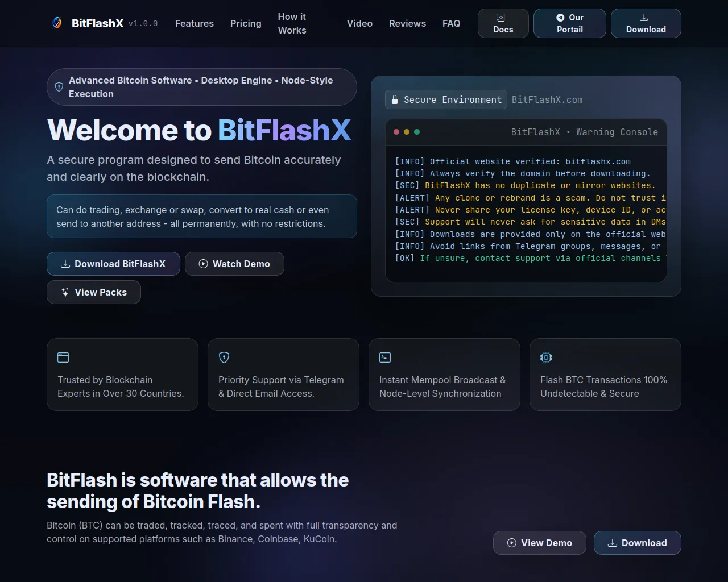Click the terminal icon on the Instant Mempool card
The width and height of the screenshot is (728, 582).
385,357
